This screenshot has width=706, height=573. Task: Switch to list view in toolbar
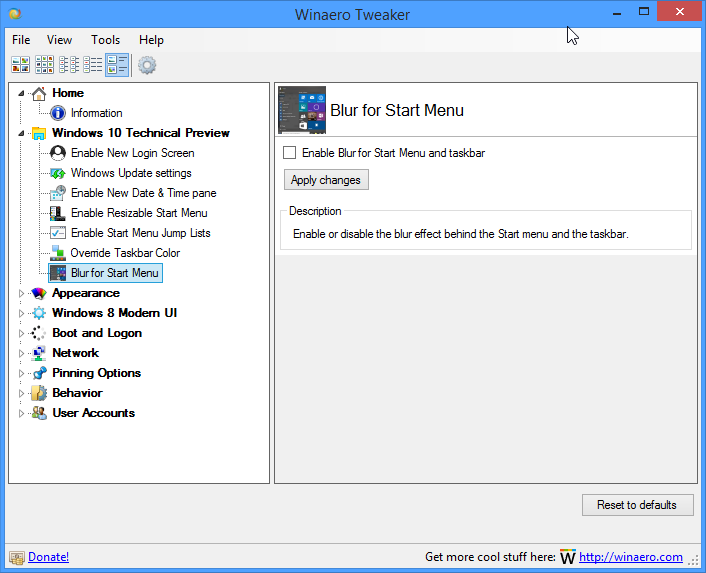pyautogui.click(x=93, y=65)
